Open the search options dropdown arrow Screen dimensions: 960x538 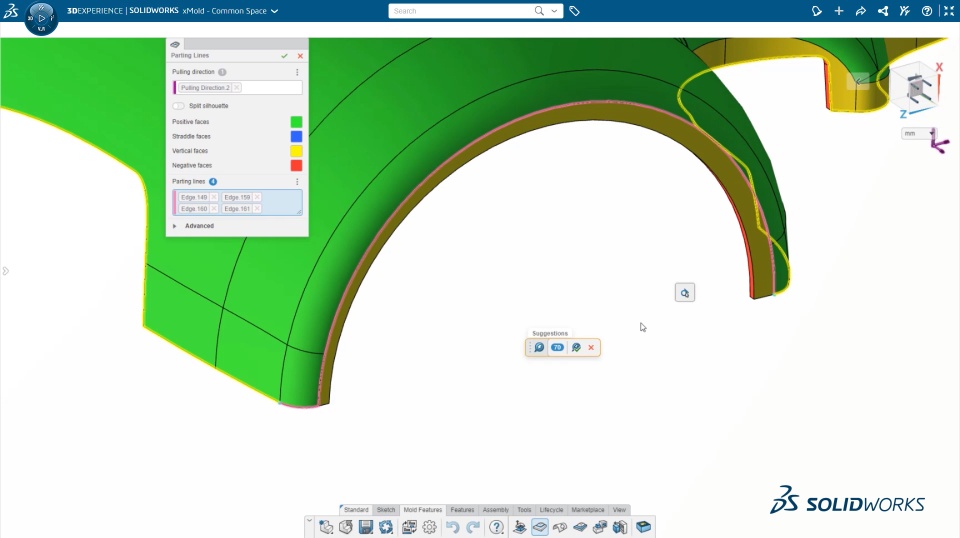[554, 11]
